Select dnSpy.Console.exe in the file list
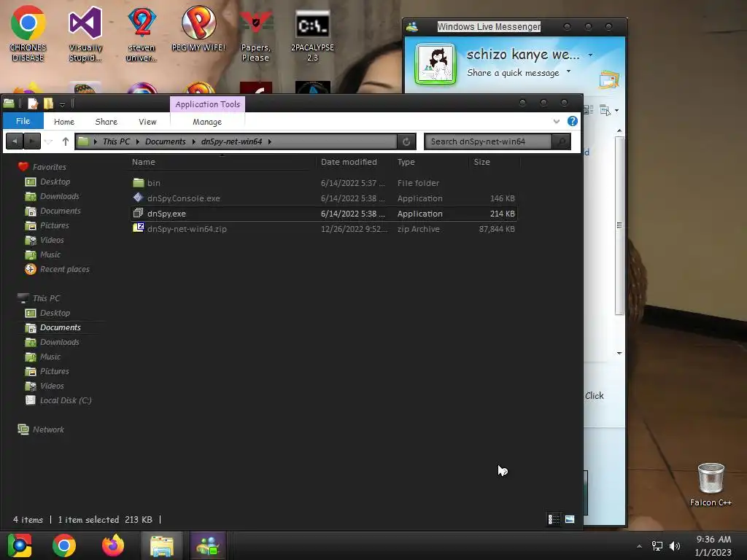This screenshot has height=560, width=747. 324,198
